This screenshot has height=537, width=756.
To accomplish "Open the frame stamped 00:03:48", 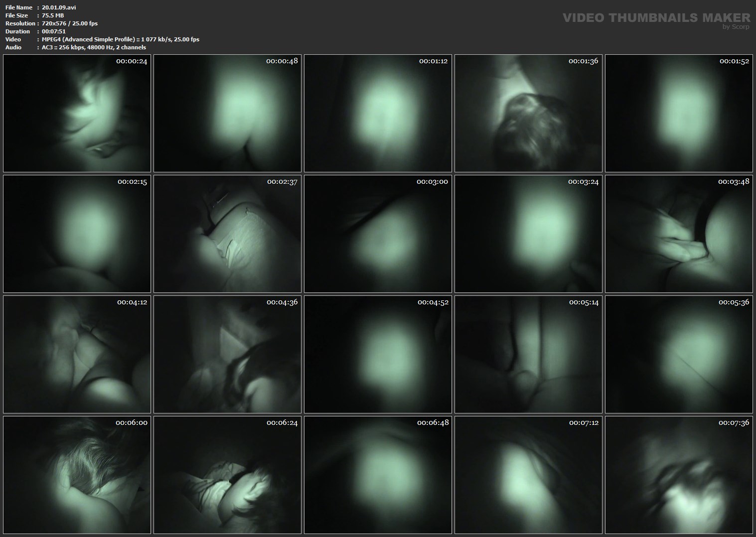I will click(679, 234).
